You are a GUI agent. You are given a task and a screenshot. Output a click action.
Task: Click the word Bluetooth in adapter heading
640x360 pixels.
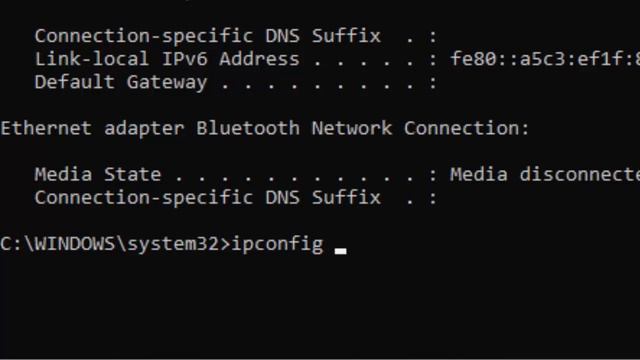coord(248,129)
